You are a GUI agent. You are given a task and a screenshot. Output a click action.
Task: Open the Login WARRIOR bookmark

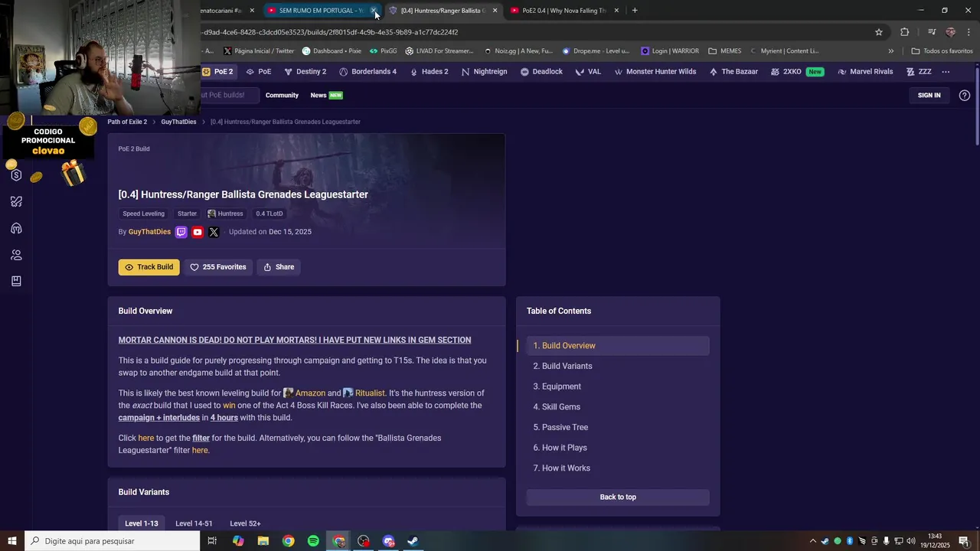coord(670,51)
